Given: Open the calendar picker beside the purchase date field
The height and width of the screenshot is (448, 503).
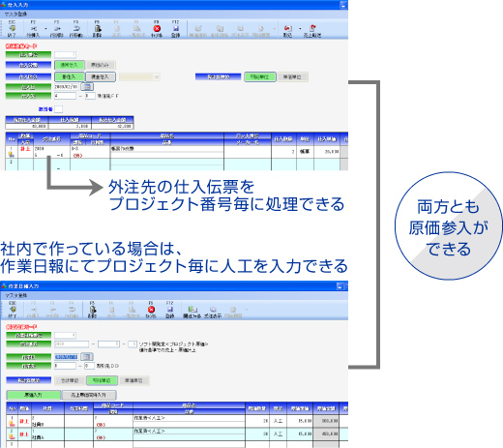Looking at the screenshot, I should pos(87,87).
